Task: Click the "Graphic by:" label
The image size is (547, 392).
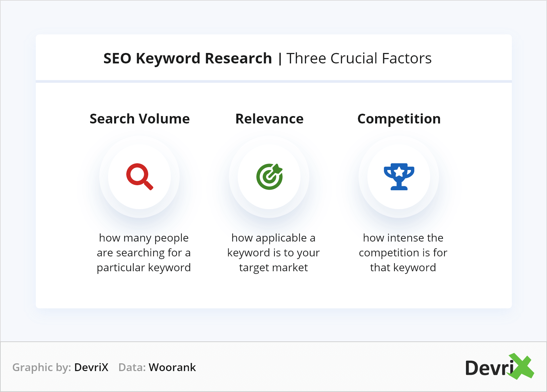Action: 42,367
